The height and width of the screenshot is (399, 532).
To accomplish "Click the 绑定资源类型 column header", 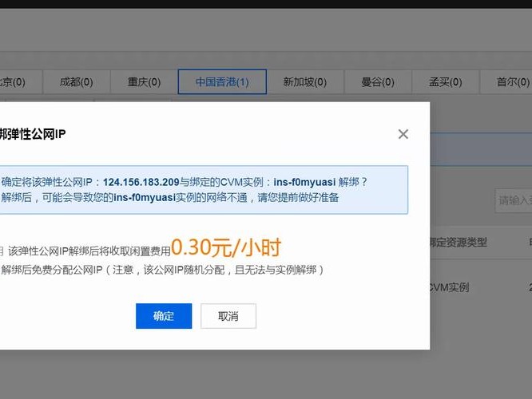I will click(x=458, y=243).
